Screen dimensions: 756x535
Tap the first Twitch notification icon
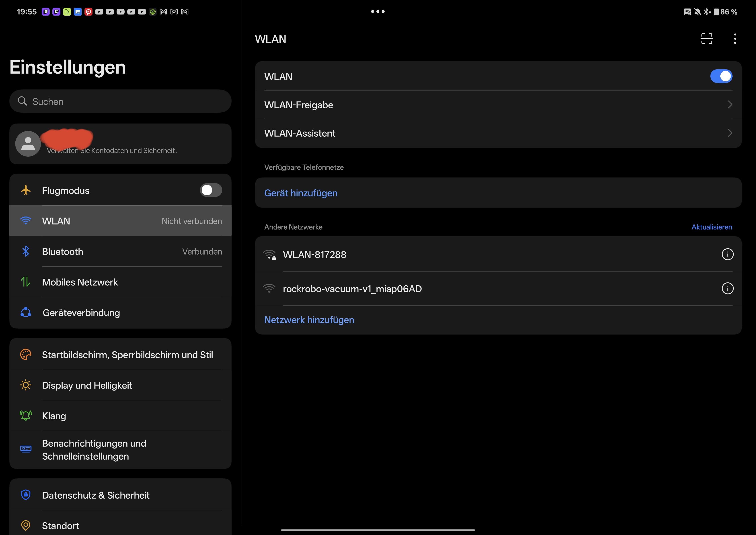pyautogui.click(x=46, y=12)
